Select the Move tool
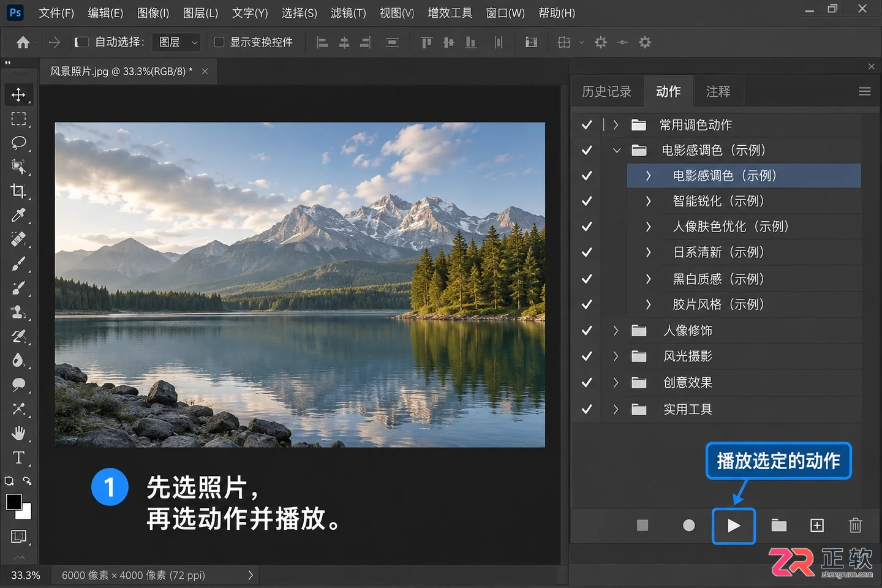This screenshot has height=588, width=882. pyautogui.click(x=18, y=95)
